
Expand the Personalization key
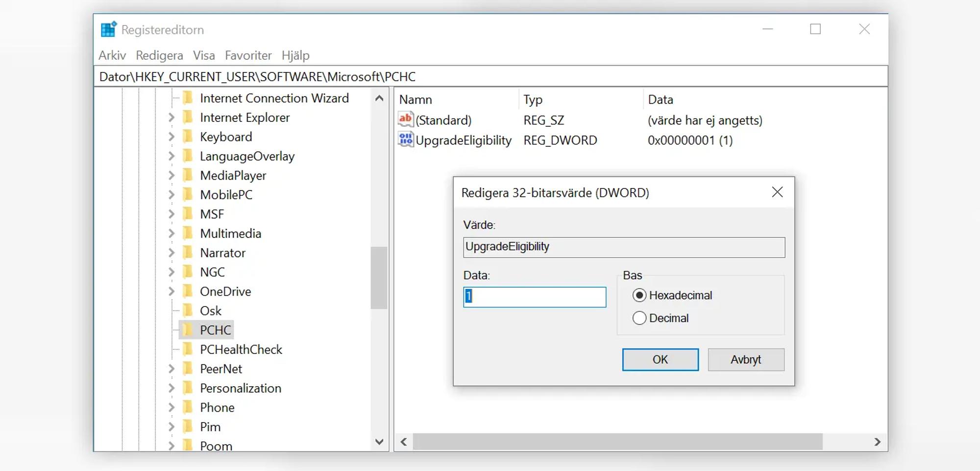(x=171, y=388)
